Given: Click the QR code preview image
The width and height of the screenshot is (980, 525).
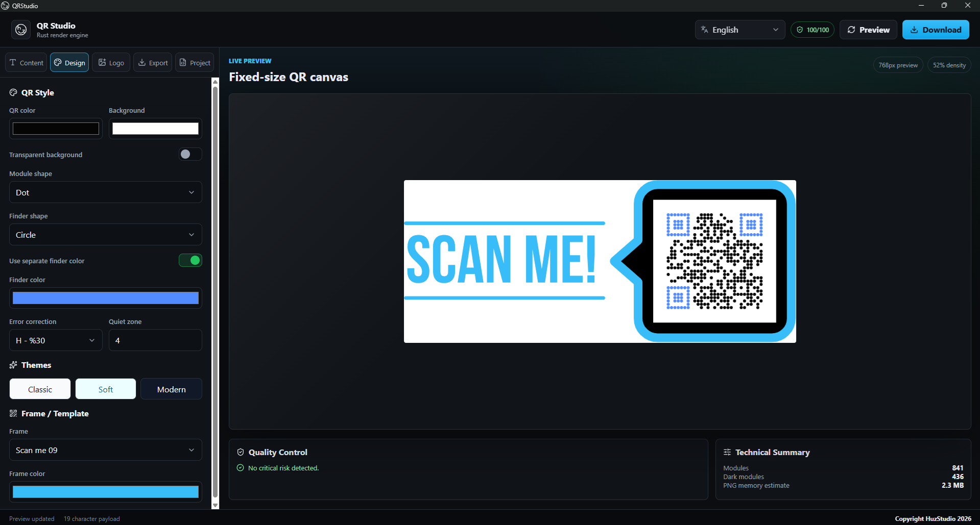Looking at the screenshot, I should [600, 261].
